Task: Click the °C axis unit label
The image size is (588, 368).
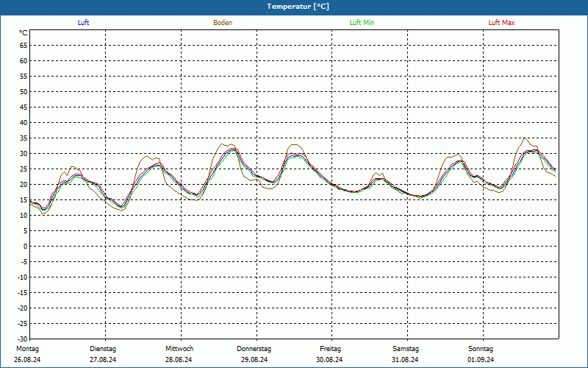Action: point(24,33)
